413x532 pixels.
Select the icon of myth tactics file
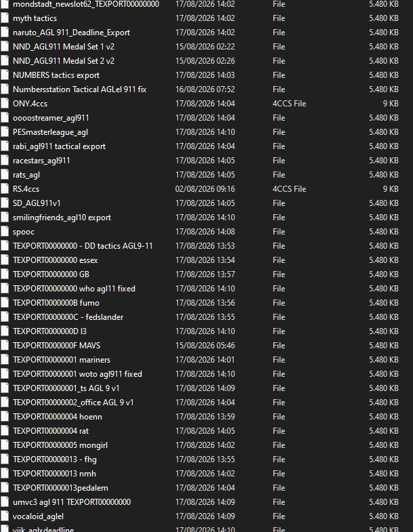[x=5, y=18]
